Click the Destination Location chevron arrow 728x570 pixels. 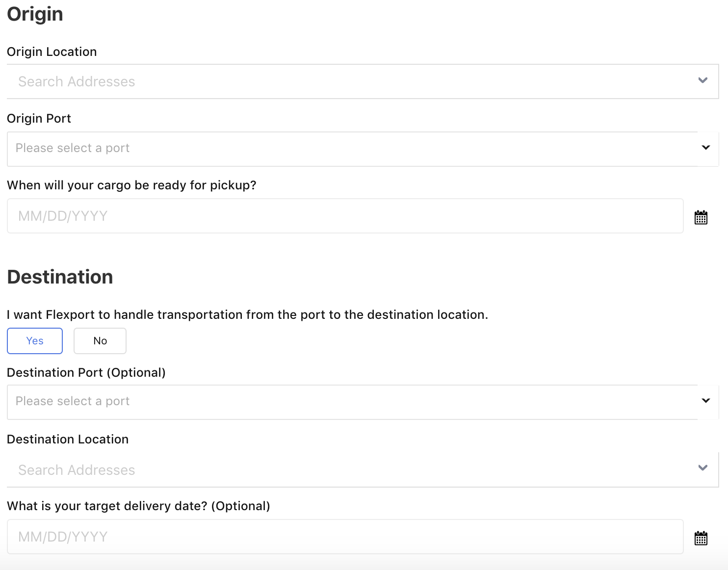coord(702,468)
